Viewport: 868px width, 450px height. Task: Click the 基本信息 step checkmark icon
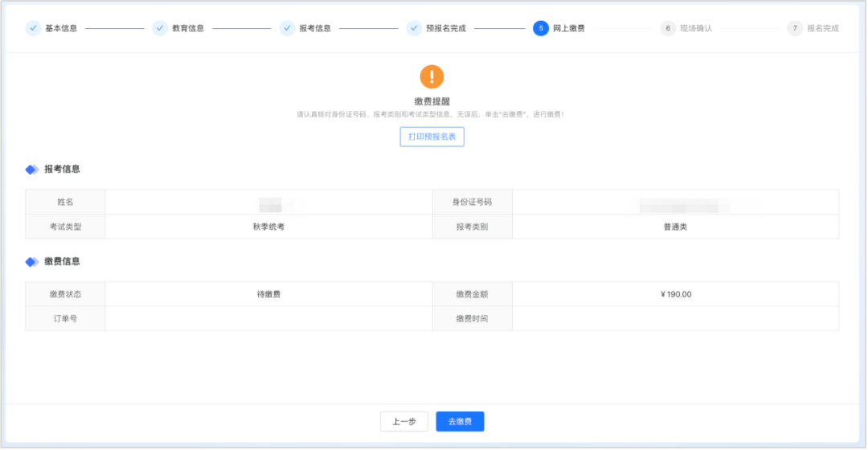pyautogui.click(x=33, y=28)
